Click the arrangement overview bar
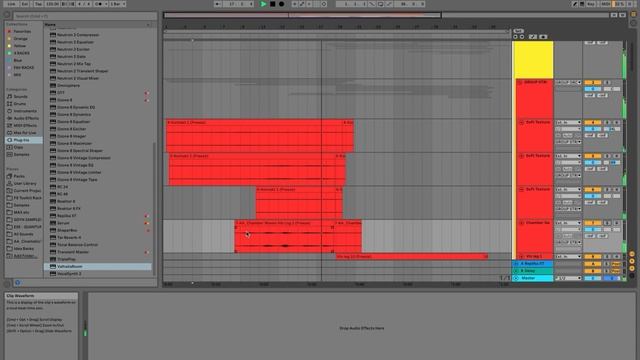The height and width of the screenshot is (360, 640). click(386, 15)
